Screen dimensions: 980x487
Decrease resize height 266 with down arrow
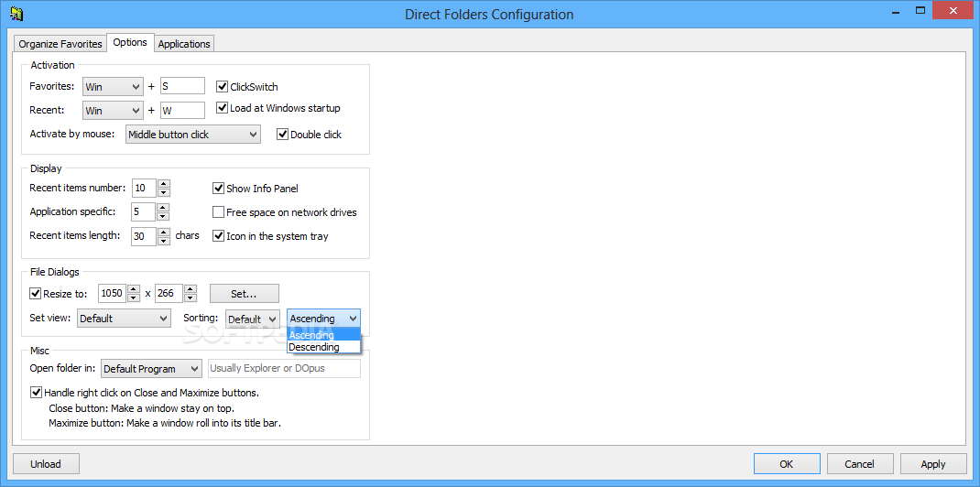pyautogui.click(x=191, y=298)
